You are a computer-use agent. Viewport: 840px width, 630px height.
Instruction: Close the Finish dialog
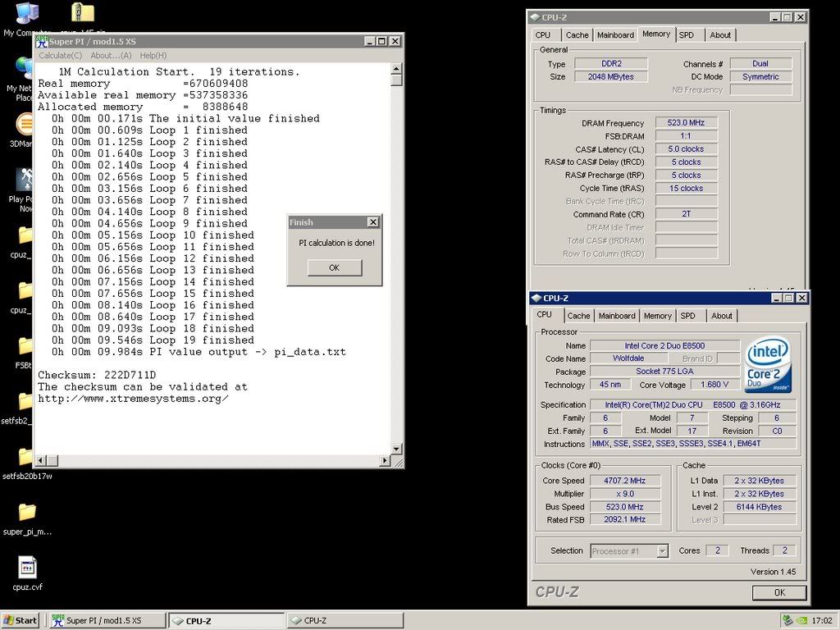(373, 221)
